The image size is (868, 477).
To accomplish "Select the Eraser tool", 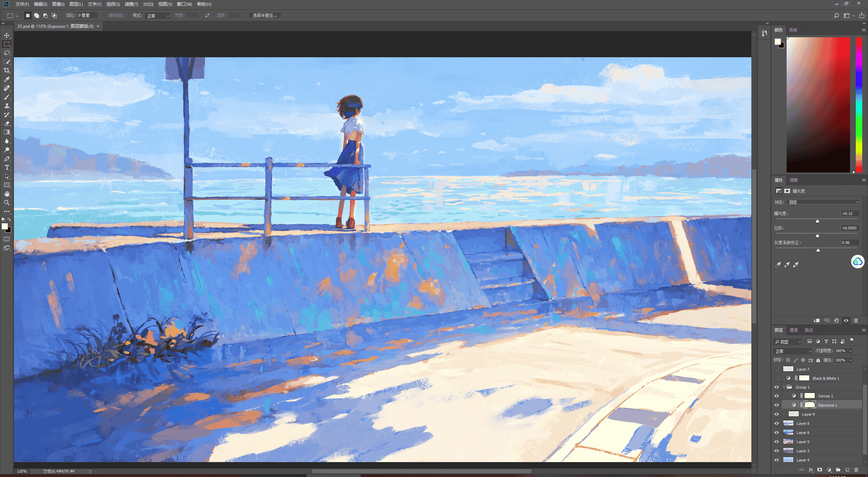I will [x=7, y=123].
